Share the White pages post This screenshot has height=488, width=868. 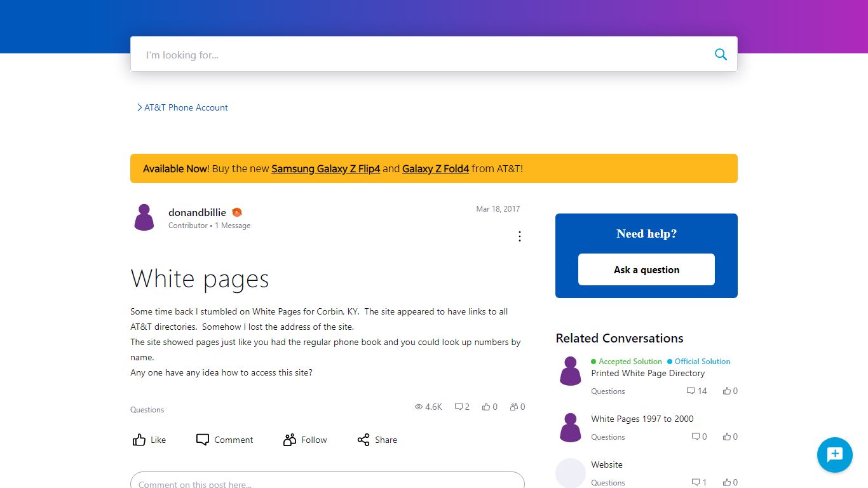pos(377,440)
